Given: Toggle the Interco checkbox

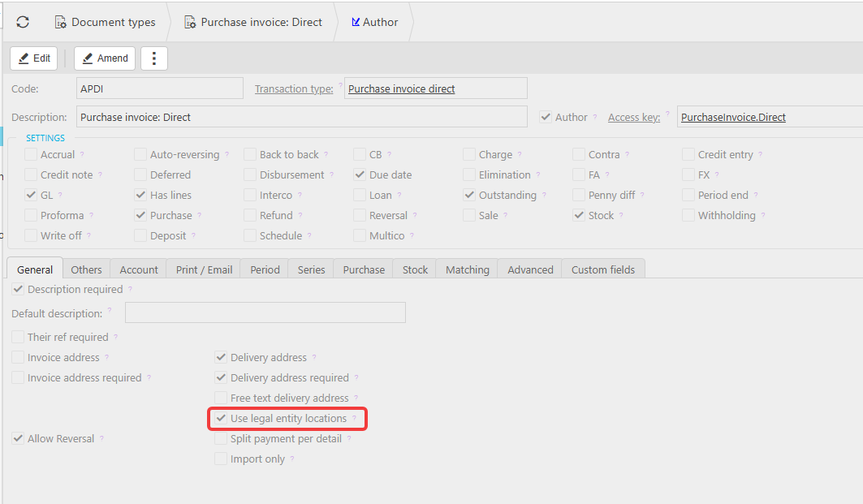Looking at the screenshot, I should [250, 196].
